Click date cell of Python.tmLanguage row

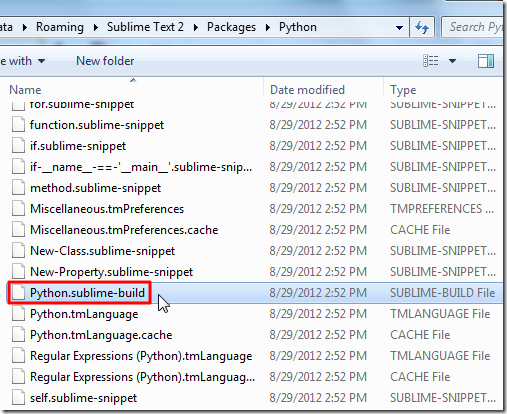tap(318, 314)
